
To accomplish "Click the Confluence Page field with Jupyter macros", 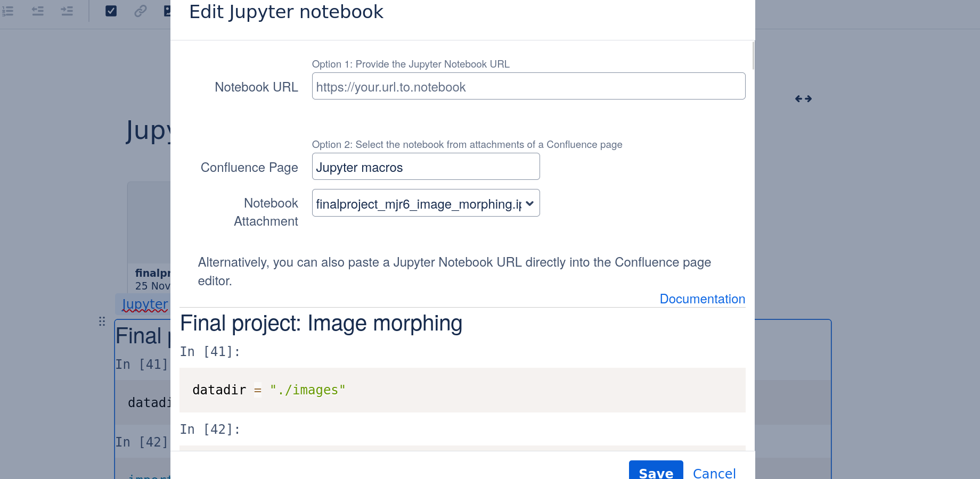I will [426, 167].
